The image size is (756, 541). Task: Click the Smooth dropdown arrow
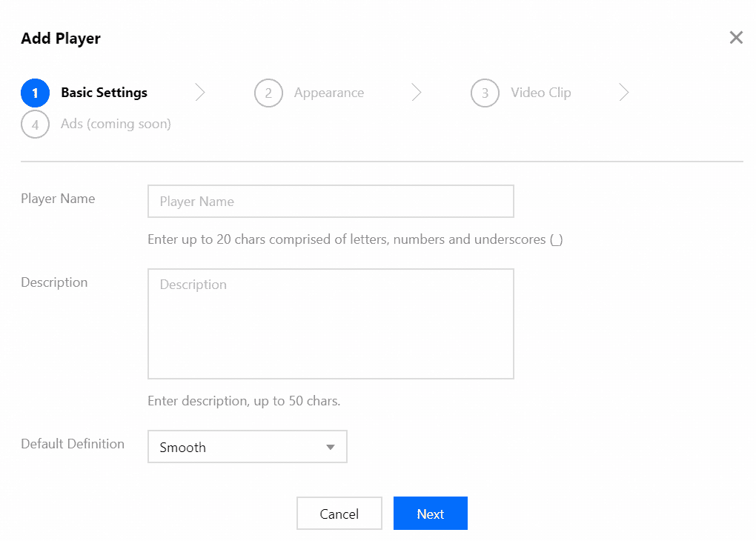click(331, 448)
